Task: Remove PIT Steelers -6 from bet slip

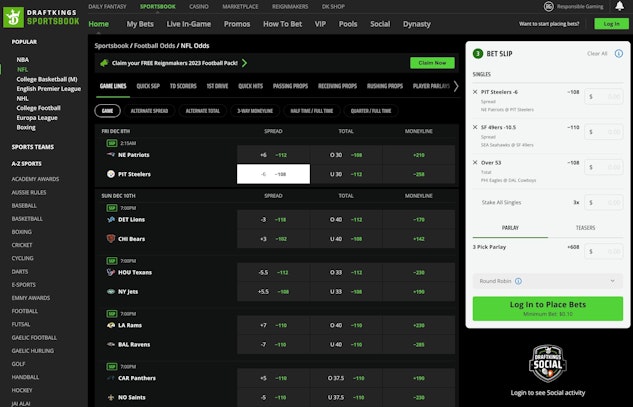Action: [x=475, y=92]
